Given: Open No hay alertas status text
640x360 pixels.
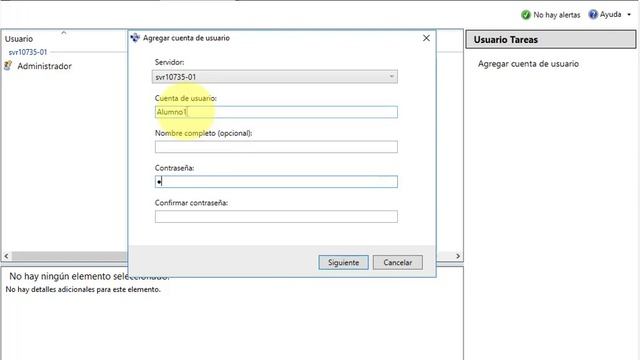Looking at the screenshot, I should [x=557, y=15].
